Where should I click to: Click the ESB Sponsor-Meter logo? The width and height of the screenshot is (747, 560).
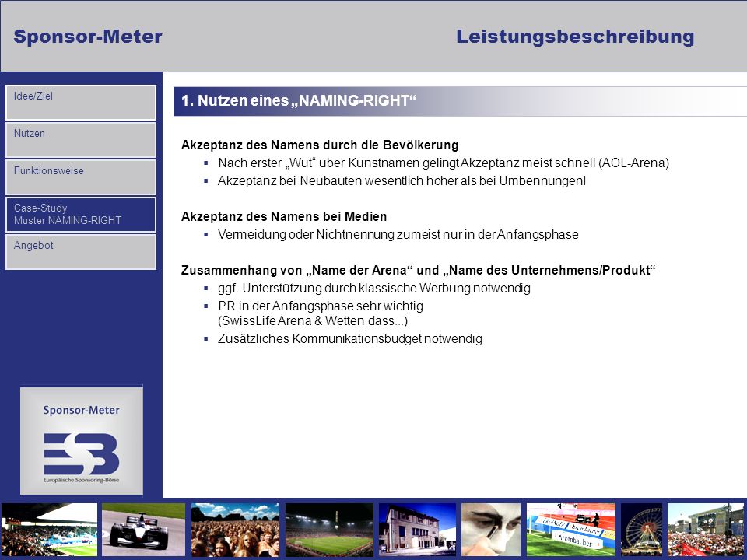(82, 440)
